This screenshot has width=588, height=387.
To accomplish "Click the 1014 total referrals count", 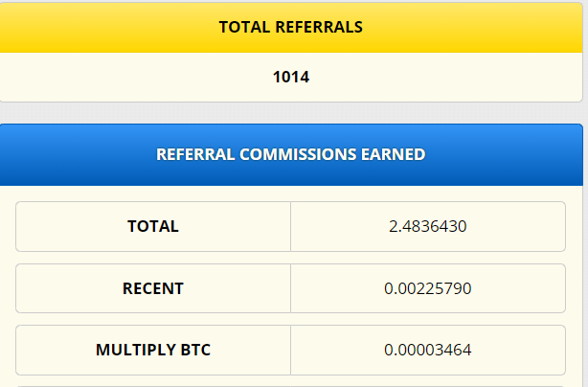I will pos(291,77).
